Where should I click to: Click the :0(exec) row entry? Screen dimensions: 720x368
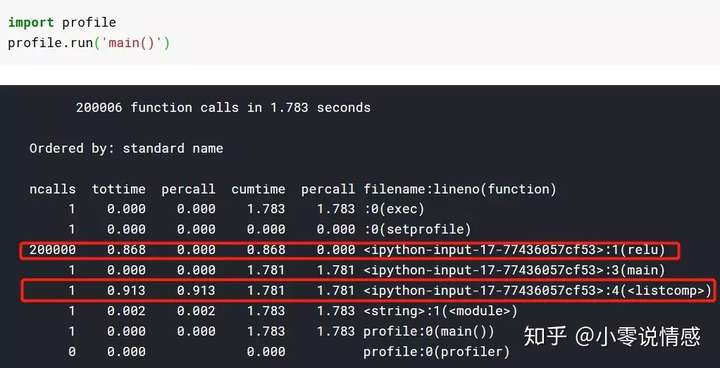point(394,209)
